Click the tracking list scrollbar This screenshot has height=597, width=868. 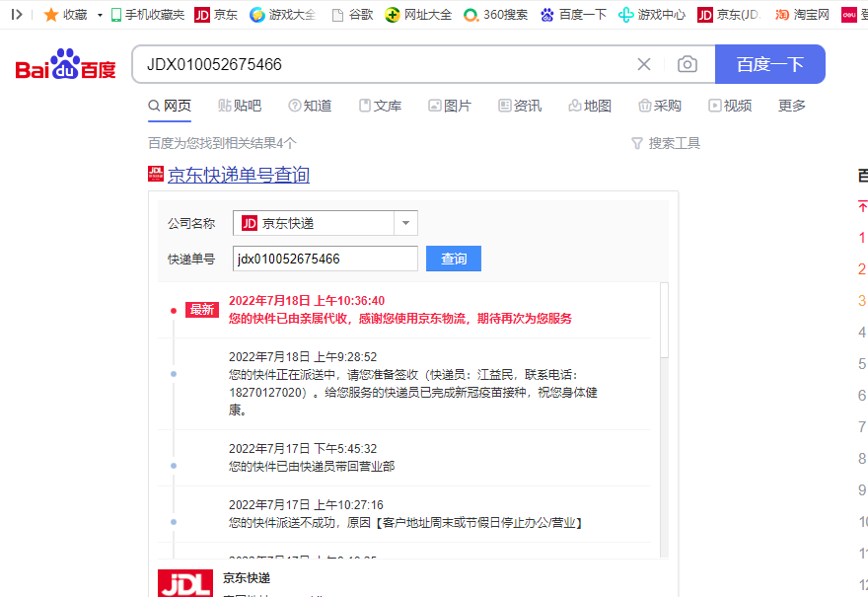pos(664,320)
